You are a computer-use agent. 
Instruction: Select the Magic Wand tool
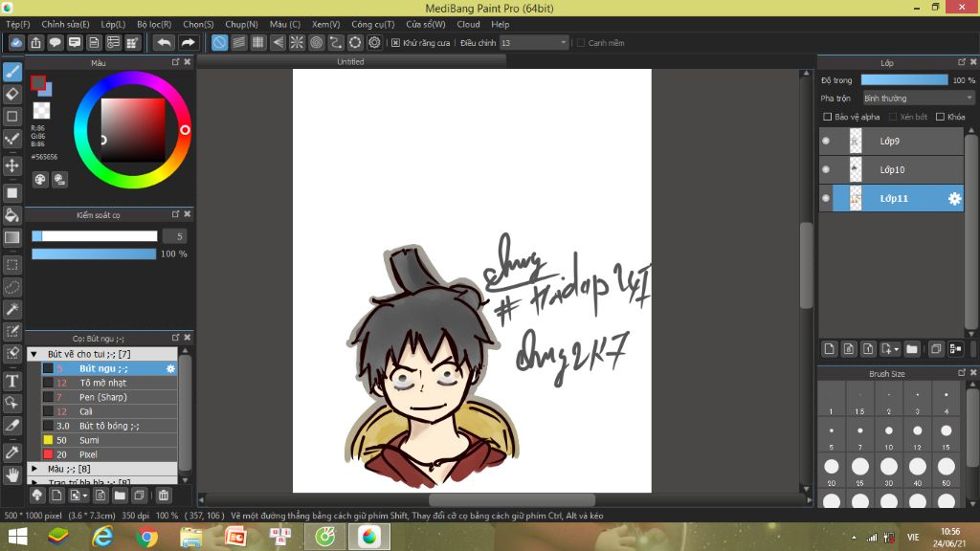coord(11,309)
